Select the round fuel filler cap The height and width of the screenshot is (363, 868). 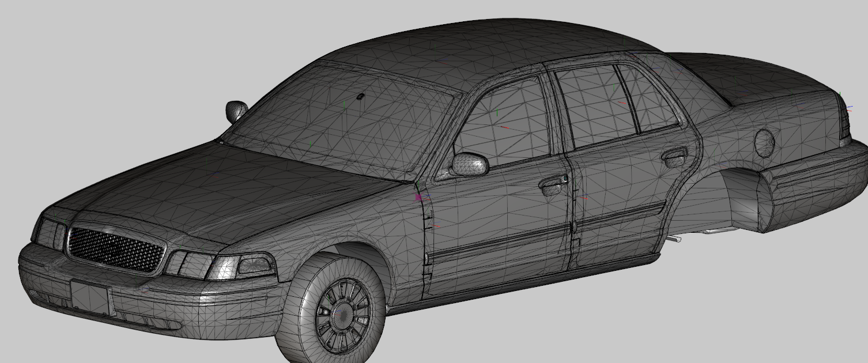coord(764,143)
